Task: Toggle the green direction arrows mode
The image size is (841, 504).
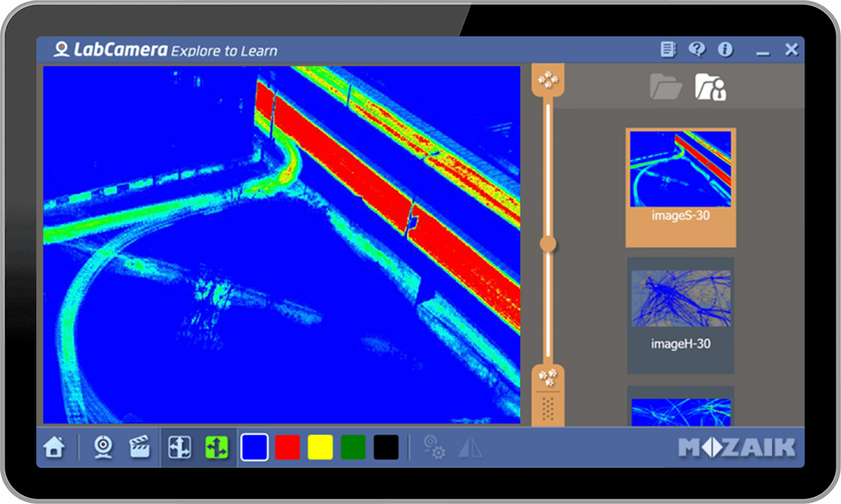Action: [x=216, y=447]
